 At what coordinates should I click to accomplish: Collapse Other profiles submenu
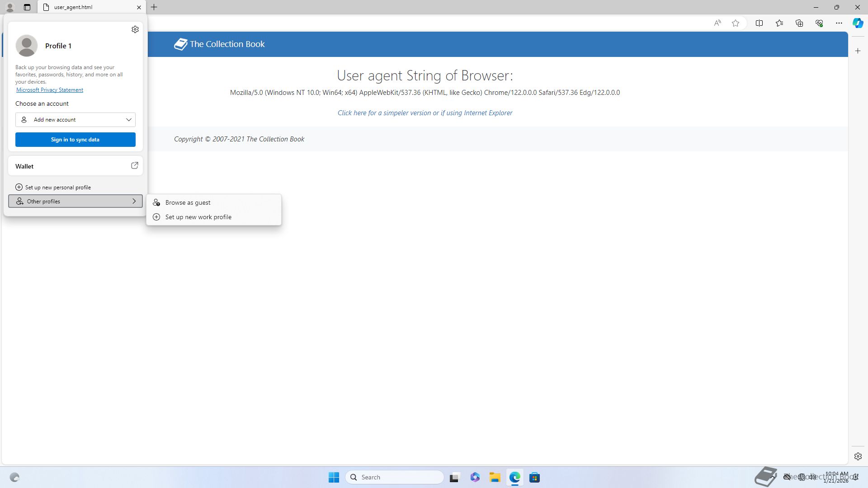click(75, 202)
